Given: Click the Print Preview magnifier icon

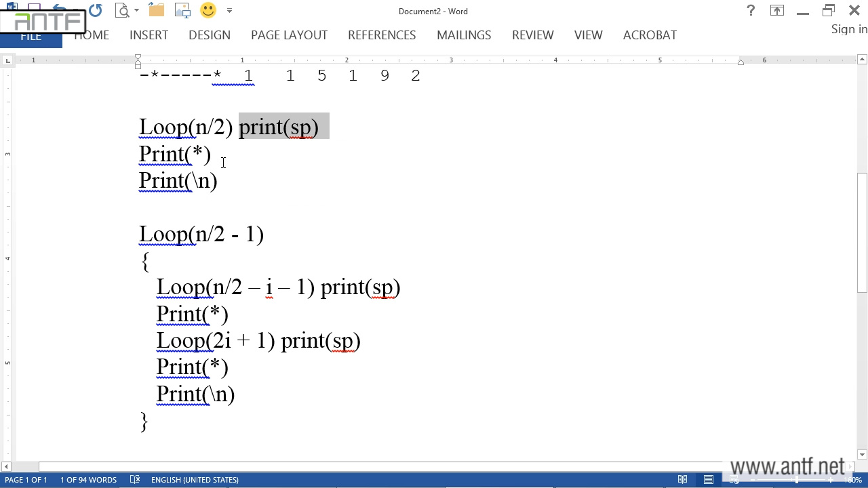Looking at the screenshot, I should 122,11.
